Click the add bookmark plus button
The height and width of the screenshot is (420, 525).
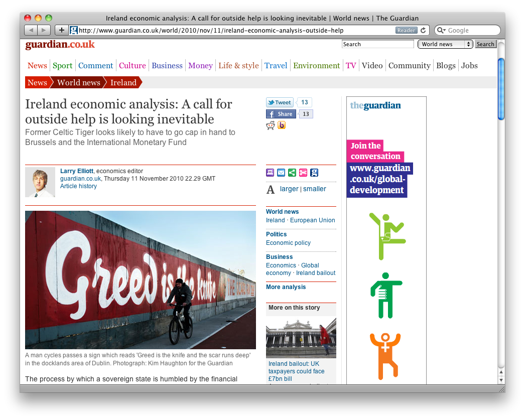pyautogui.click(x=61, y=30)
